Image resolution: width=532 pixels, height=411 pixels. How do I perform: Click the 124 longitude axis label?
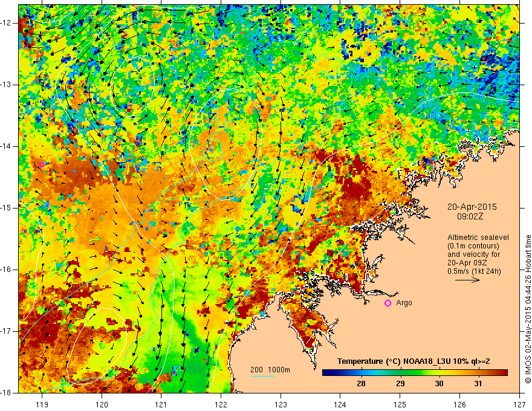pyautogui.click(x=340, y=404)
